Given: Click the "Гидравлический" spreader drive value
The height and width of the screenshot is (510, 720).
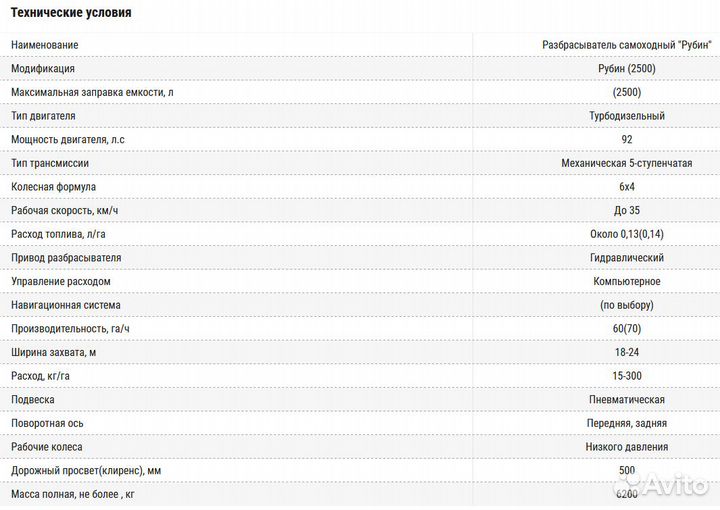Looking at the screenshot, I should click(x=627, y=258).
